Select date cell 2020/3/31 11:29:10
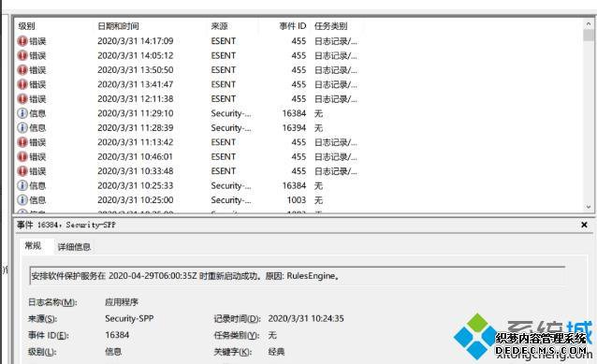This screenshot has height=364, width=597. pyautogui.click(x=135, y=113)
